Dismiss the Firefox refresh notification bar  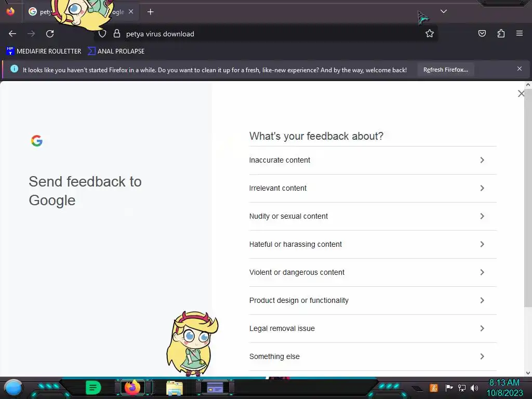pos(519,69)
